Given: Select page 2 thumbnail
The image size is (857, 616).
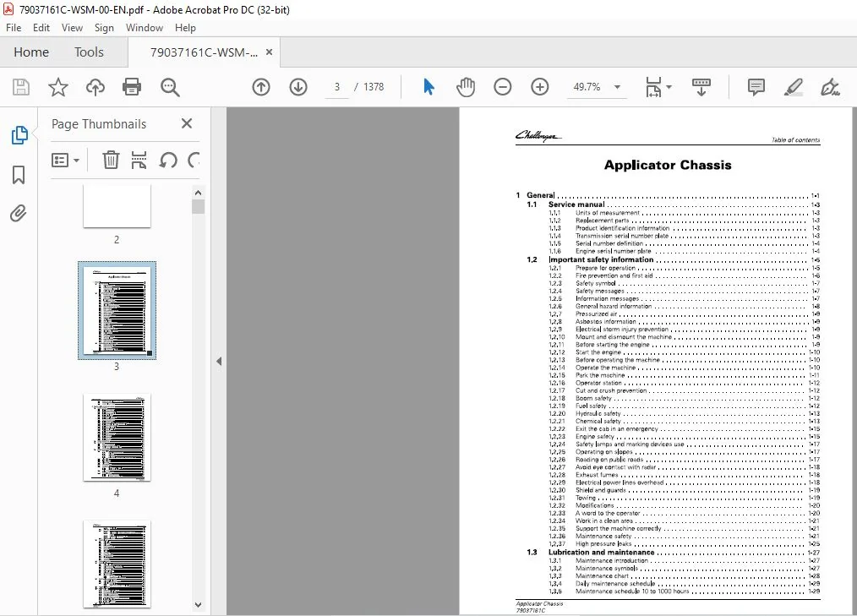Looking at the screenshot, I should point(117,205).
